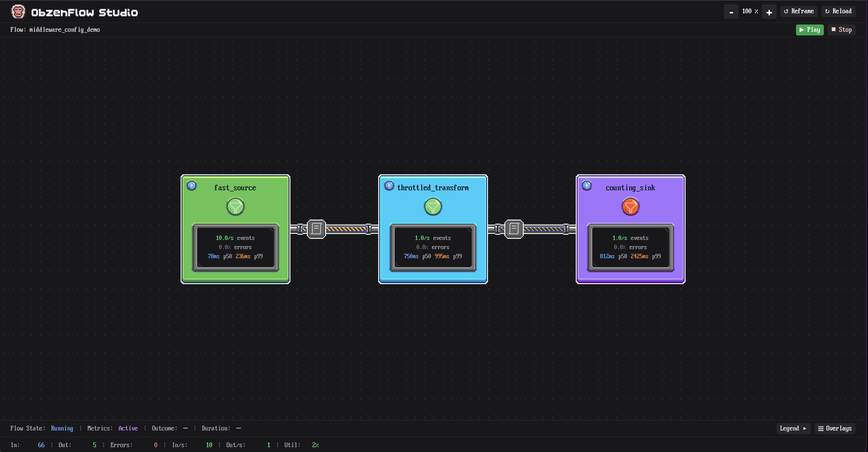Select the fast_source node title
This screenshot has height=452, width=868.
point(235,188)
